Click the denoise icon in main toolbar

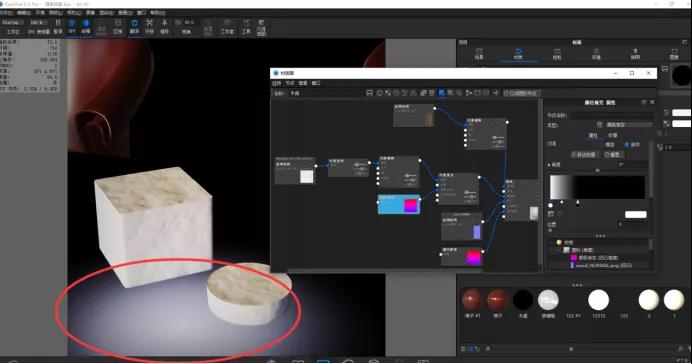point(86,26)
